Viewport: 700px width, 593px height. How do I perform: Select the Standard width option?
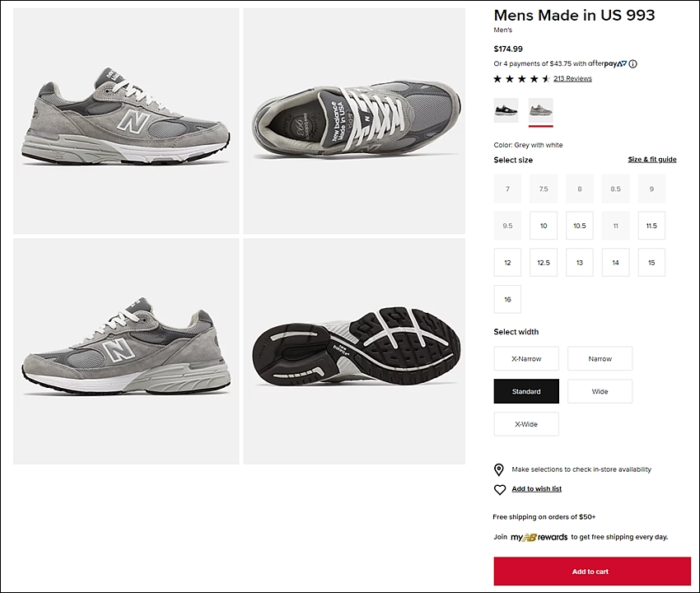click(x=526, y=391)
